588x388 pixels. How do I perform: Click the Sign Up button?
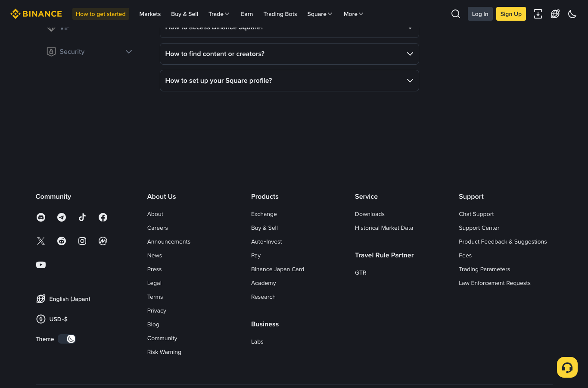tap(511, 14)
